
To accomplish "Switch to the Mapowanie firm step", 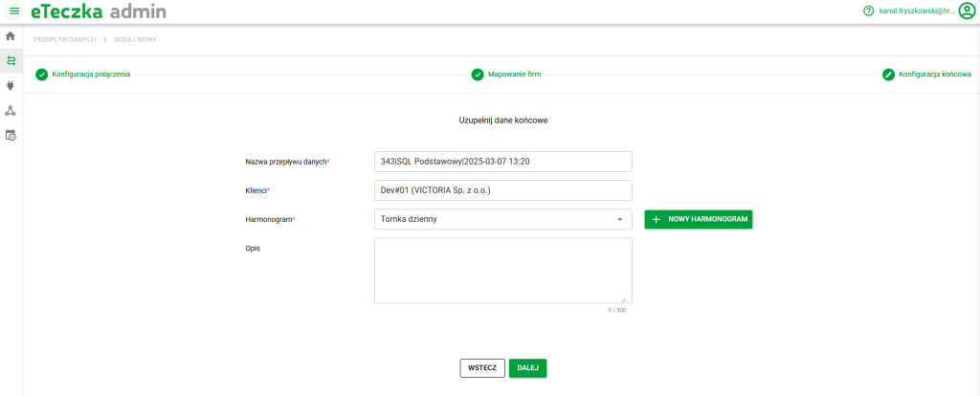I will 515,75.
